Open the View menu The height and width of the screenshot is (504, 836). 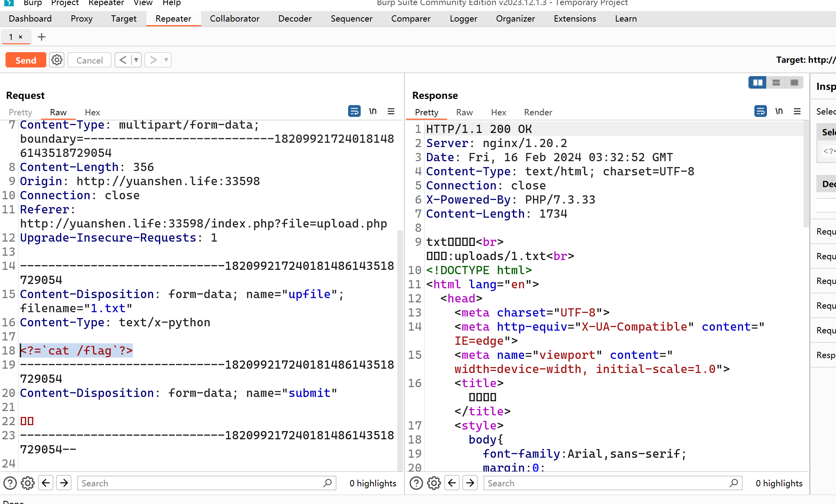[x=143, y=3]
